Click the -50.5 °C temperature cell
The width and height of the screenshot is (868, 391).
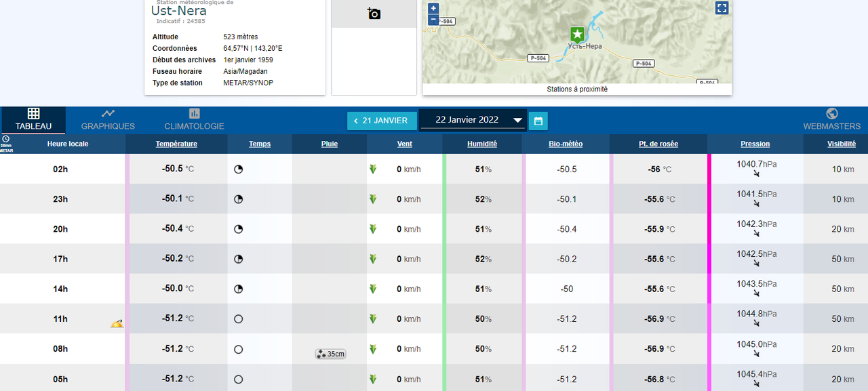pos(178,169)
